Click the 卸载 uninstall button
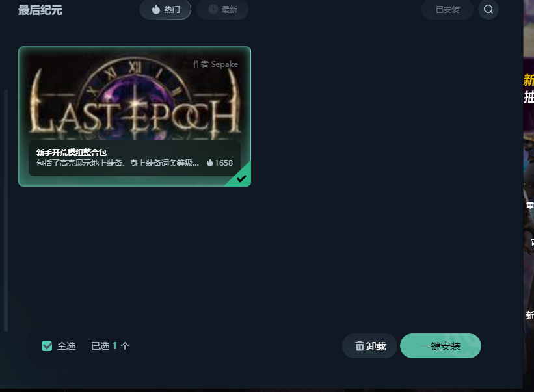This screenshot has height=392, width=534. 369,346
